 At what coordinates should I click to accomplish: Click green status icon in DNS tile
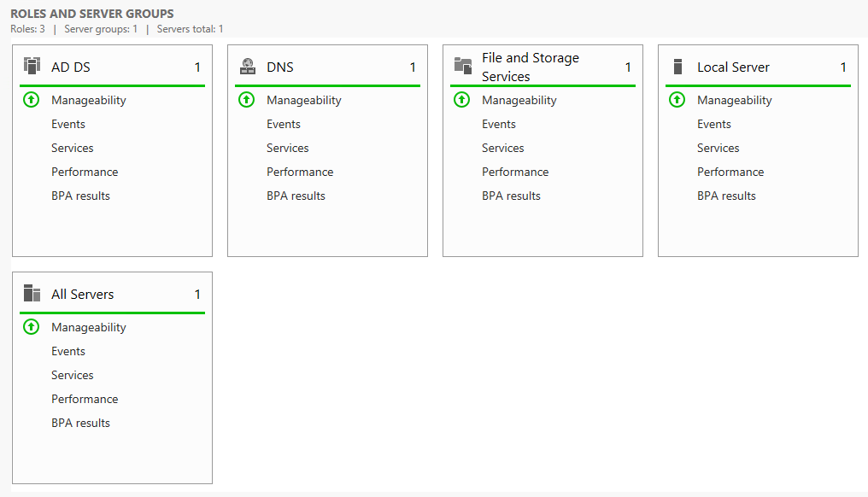(246, 100)
